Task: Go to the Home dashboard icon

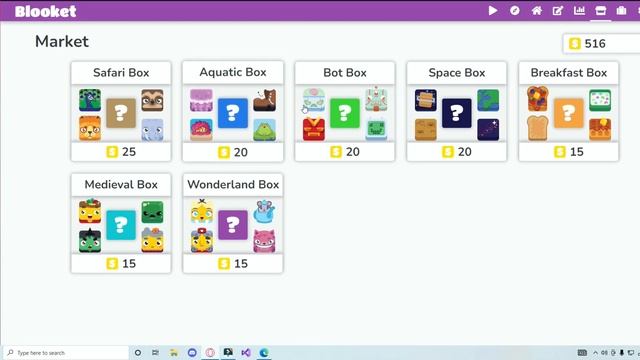Action: point(537,11)
